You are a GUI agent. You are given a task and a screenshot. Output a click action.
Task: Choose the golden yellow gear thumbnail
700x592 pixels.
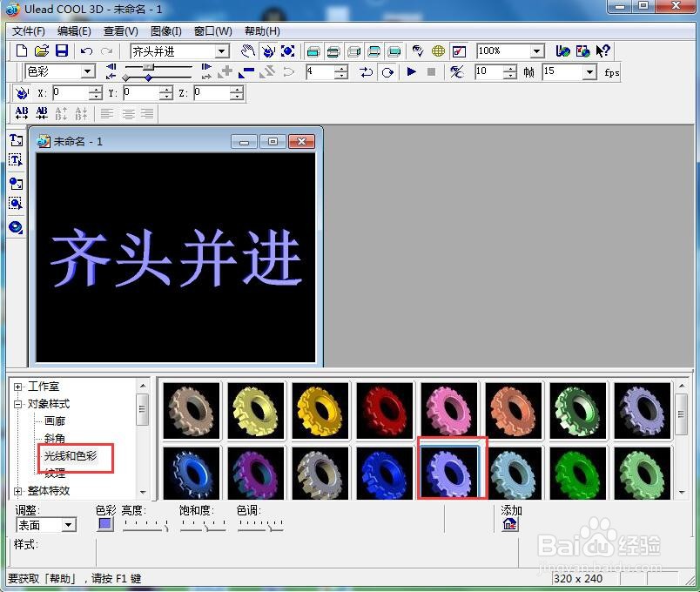(320, 411)
